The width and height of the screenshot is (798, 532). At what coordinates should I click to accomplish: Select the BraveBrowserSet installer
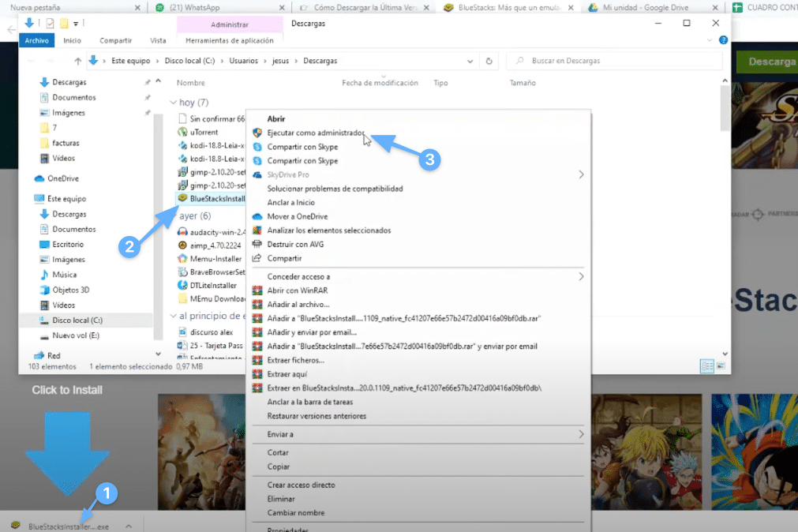click(208, 273)
